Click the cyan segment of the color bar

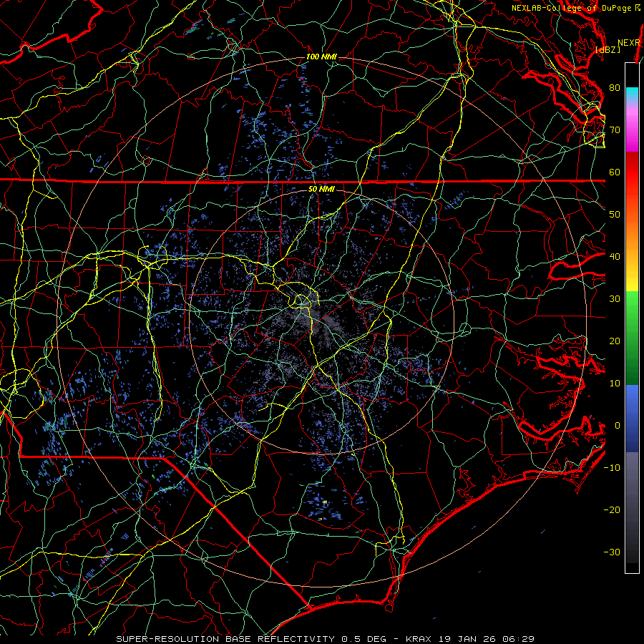pyautogui.click(x=632, y=94)
